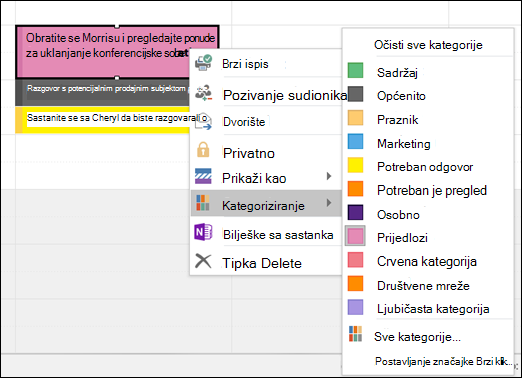Screen dimensions: 522x378
Task: Click Očisti sve kategorije
Action: pos(428,45)
